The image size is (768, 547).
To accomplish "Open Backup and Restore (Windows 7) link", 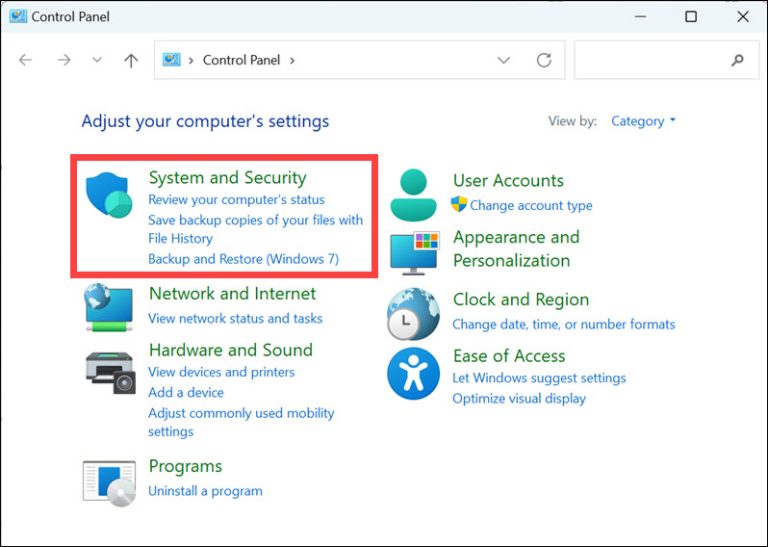I will click(x=243, y=259).
